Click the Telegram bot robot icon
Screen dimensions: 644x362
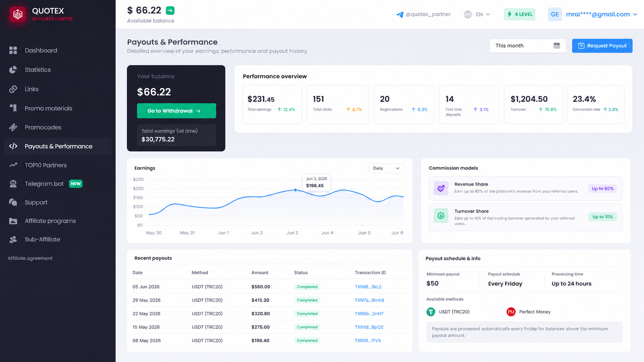[13, 184]
